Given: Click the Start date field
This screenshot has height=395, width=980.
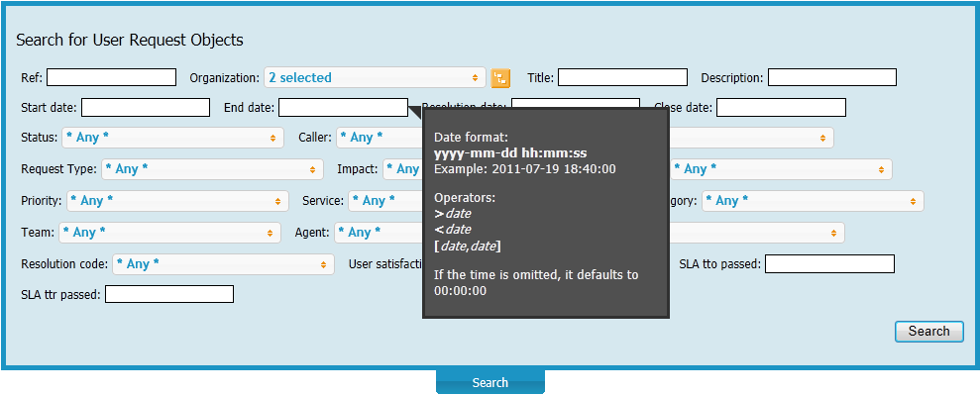Looking at the screenshot, I should point(146,107).
